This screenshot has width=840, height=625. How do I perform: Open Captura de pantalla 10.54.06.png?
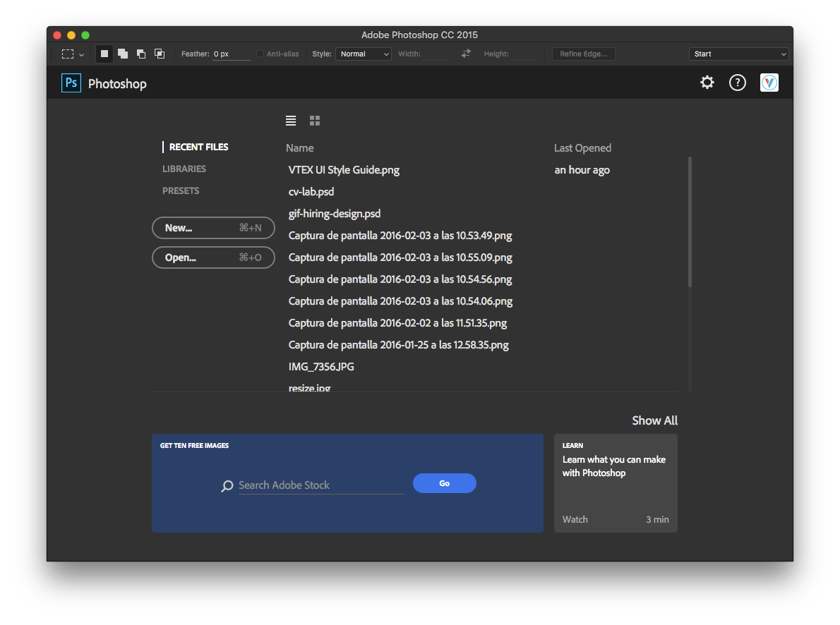(x=400, y=301)
